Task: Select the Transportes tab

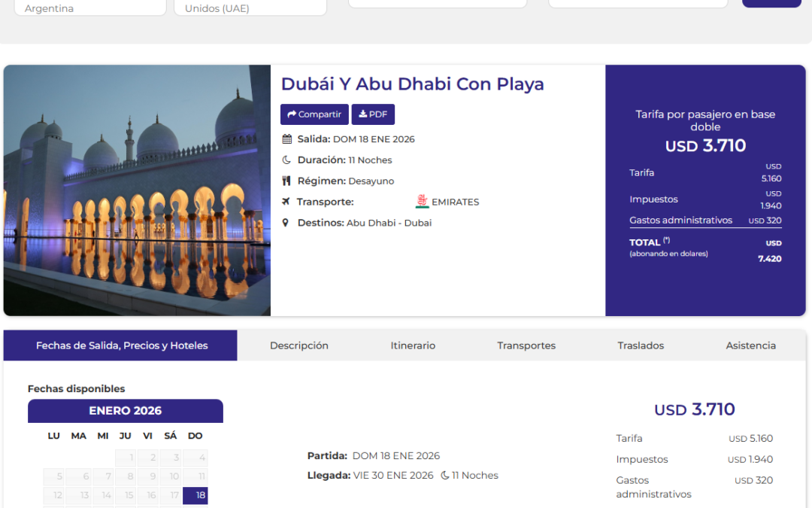Action: tap(526, 345)
